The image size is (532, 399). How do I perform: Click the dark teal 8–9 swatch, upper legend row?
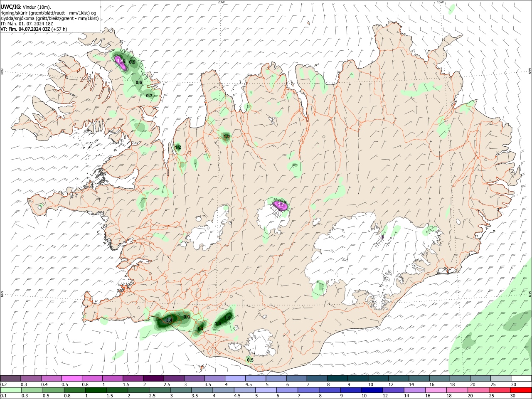(x=337, y=379)
